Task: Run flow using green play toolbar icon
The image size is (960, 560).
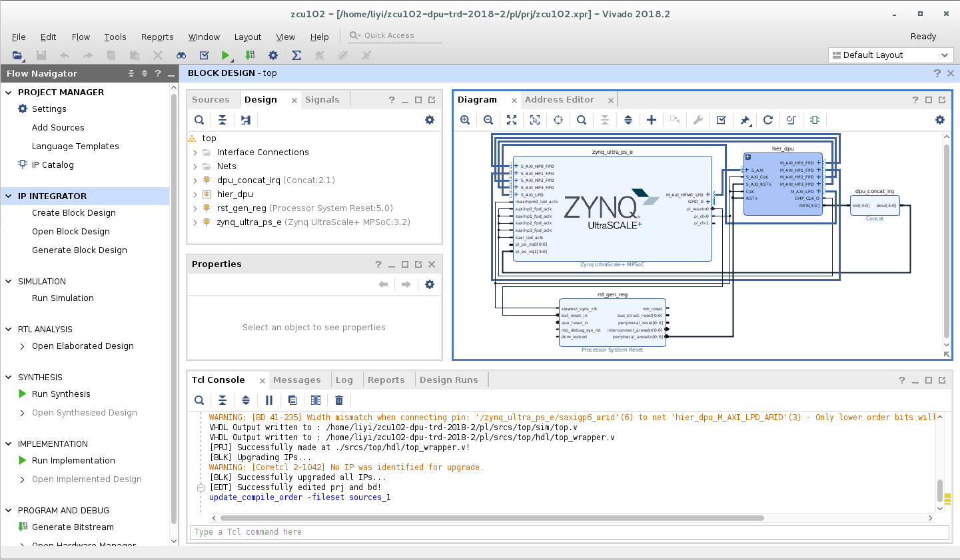Action: click(226, 55)
